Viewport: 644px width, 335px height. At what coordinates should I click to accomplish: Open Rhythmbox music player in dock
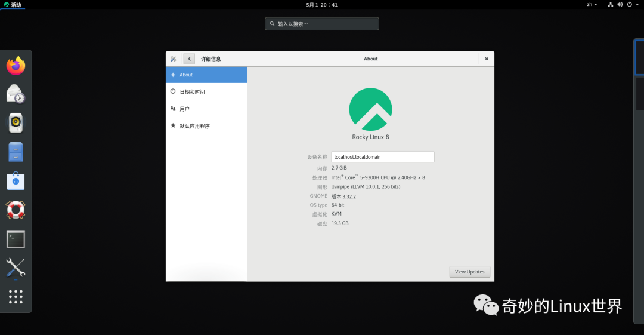point(16,122)
